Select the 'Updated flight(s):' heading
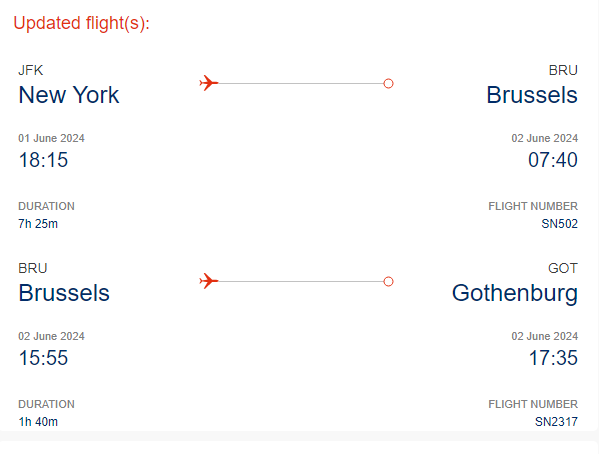The width and height of the screenshot is (599, 454). (x=81, y=23)
